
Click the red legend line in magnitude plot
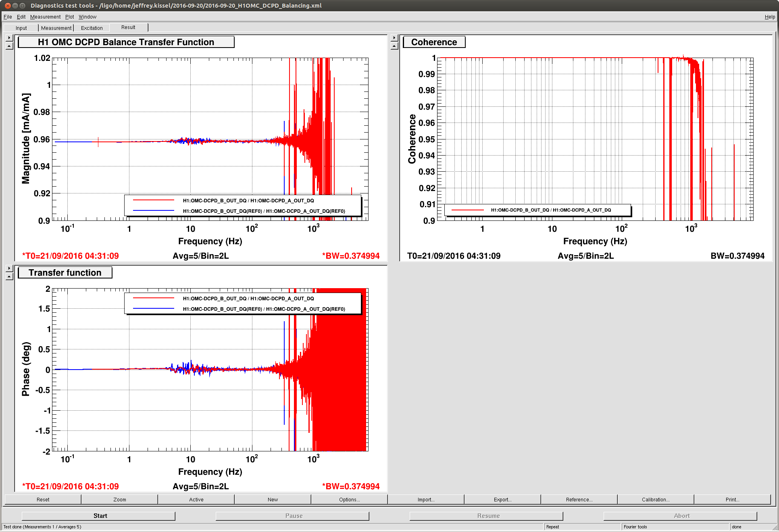coord(154,200)
